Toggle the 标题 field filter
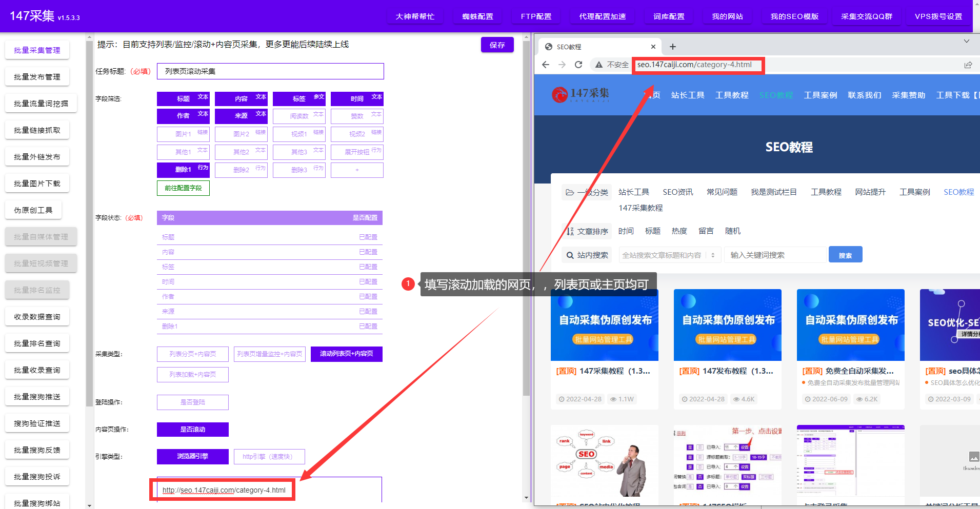The image size is (980, 509). click(183, 98)
